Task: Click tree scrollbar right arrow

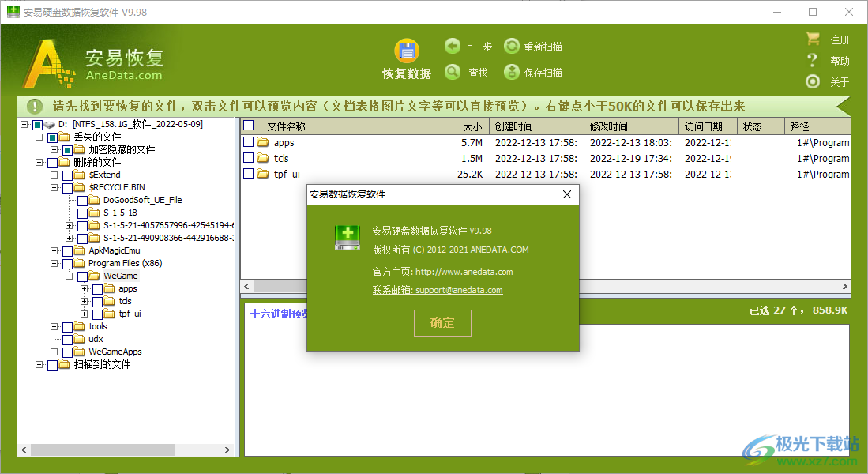Action: pyautogui.click(x=227, y=450)
